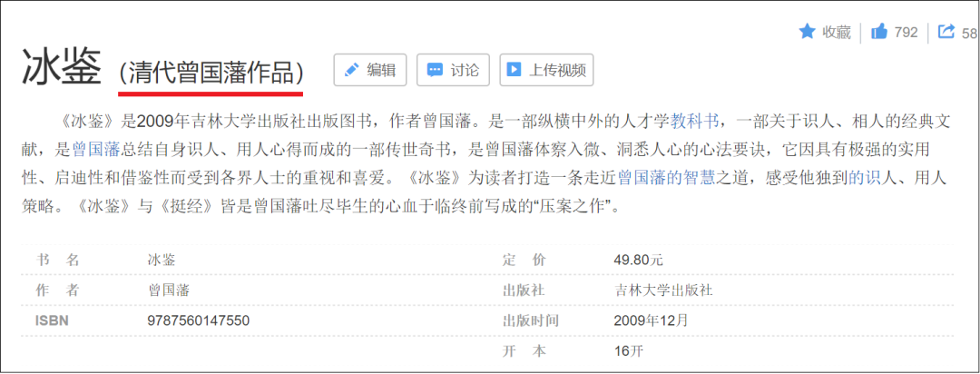Screen dimensions: 980x374
Task: Click the subtitle (清代曾国藩作品)
Action: point(211,74)
